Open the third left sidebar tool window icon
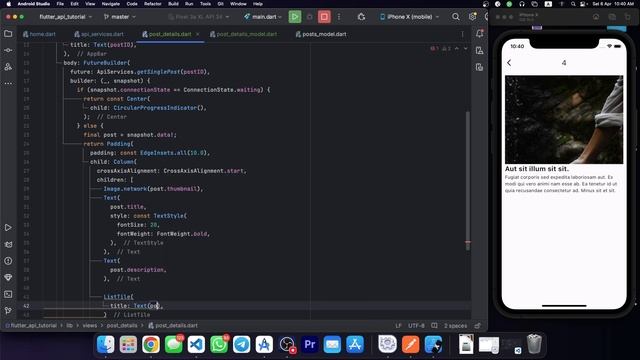The height and width of the screenshot is (360, 640). click(x=8, y=67)
